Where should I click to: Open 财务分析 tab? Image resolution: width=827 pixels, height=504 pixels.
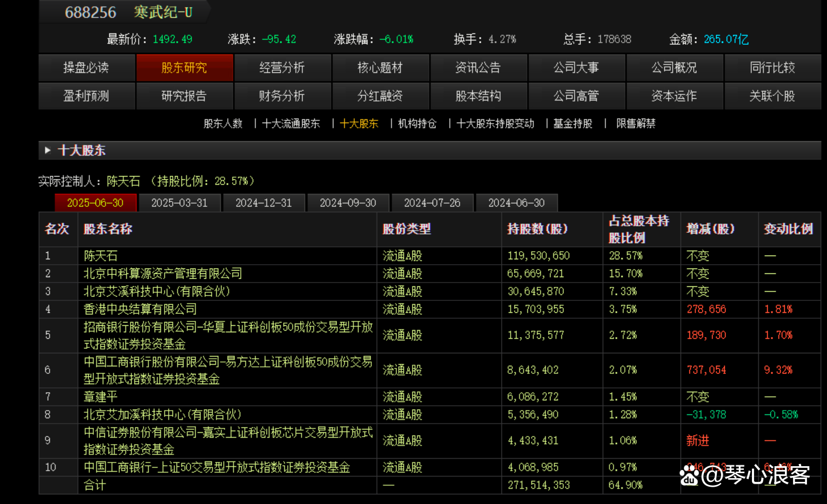click(282, 96)
